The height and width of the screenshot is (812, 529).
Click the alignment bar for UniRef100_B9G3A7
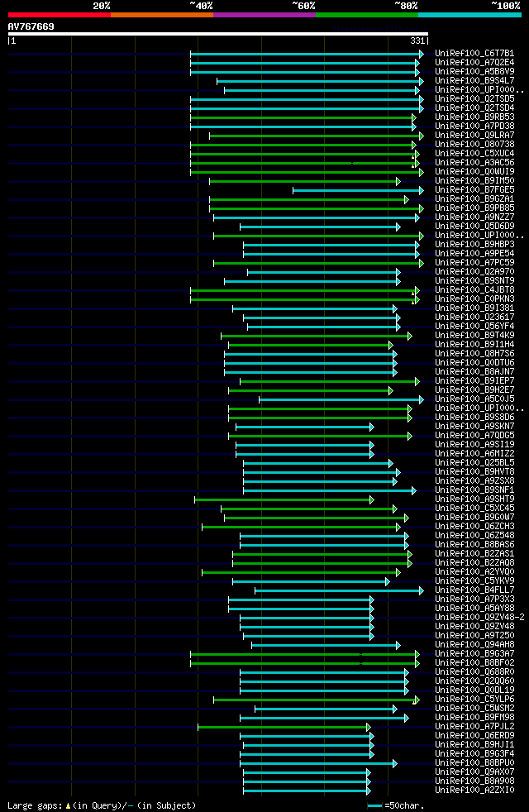coord(305,655)
